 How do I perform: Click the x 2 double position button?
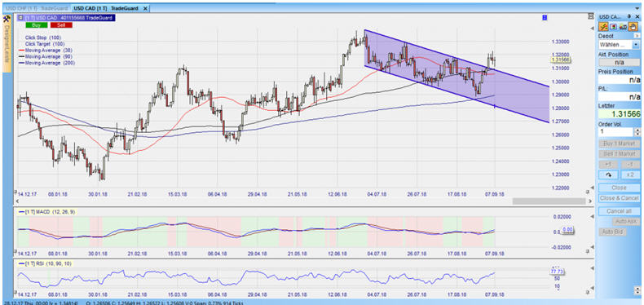point(630,175)
